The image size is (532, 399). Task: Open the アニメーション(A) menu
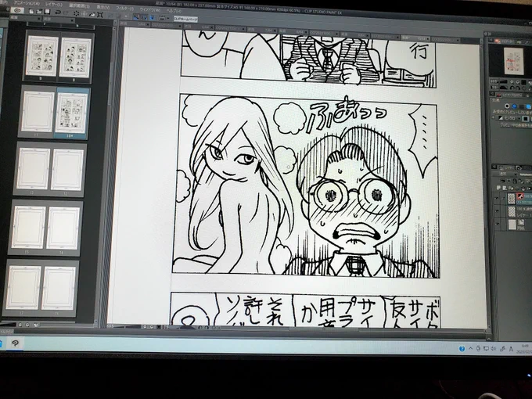27,3
